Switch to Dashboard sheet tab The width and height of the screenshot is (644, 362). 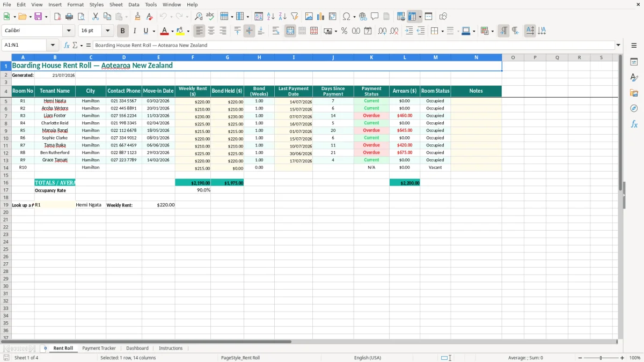[137, 349]
